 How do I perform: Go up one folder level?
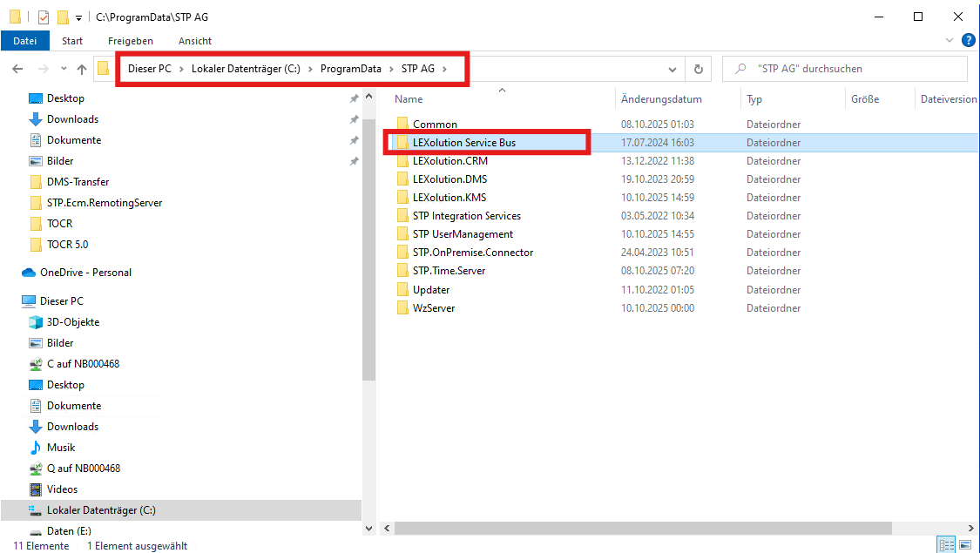[x=81, y=69]
